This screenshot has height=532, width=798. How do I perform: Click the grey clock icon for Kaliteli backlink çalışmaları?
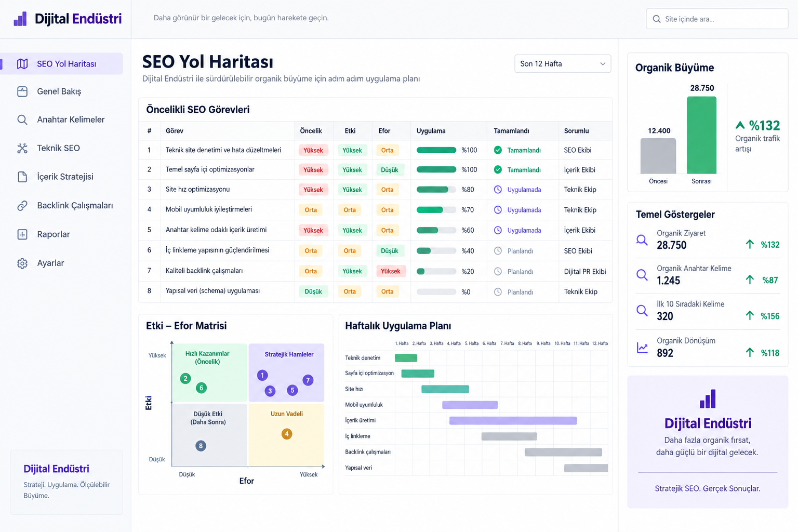click(x=498, y=271)
